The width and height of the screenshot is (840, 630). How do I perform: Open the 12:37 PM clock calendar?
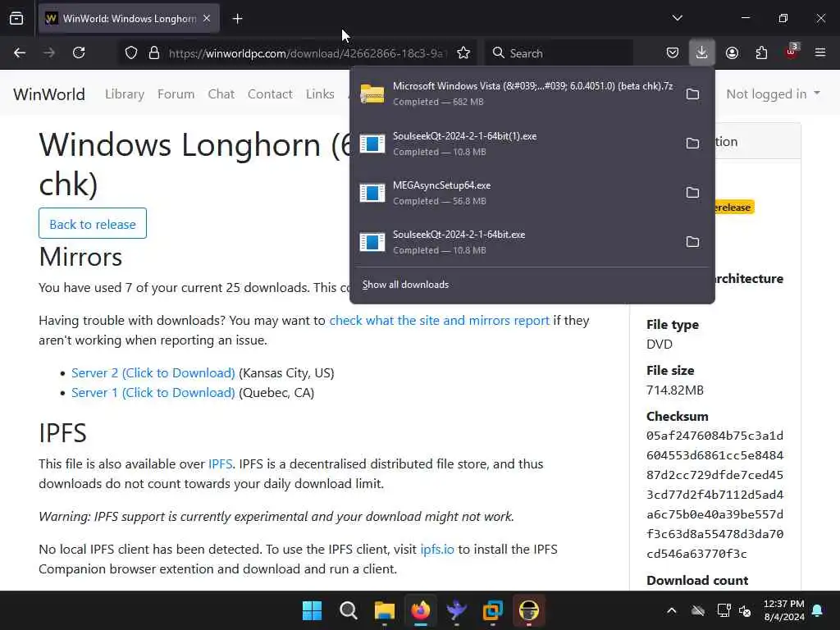tap(783, 610)
